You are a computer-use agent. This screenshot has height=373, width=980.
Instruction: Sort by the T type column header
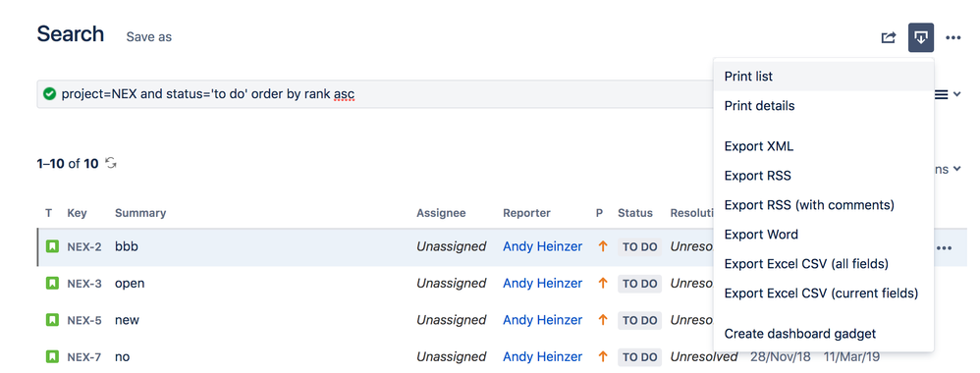49,213
